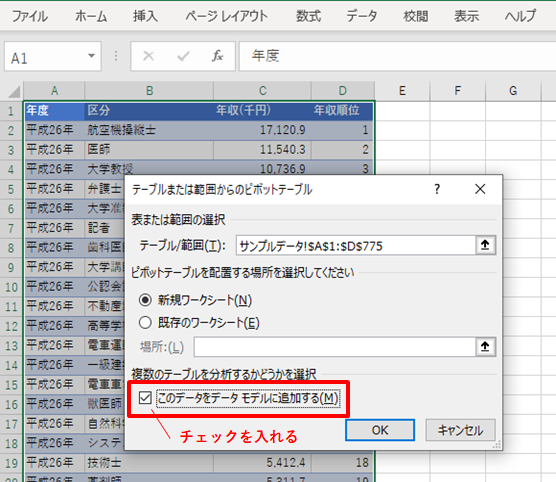Screen dimensions: 556x482
Task: Switch to the ホーム ribbon tab
Action: pyautogui.click(x=91, y=16)
